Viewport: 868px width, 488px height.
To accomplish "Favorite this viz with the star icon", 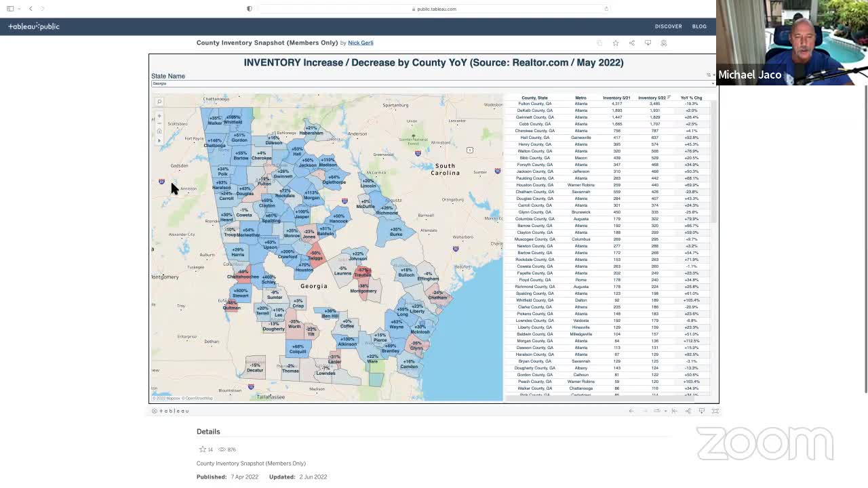I will [616, 43].
